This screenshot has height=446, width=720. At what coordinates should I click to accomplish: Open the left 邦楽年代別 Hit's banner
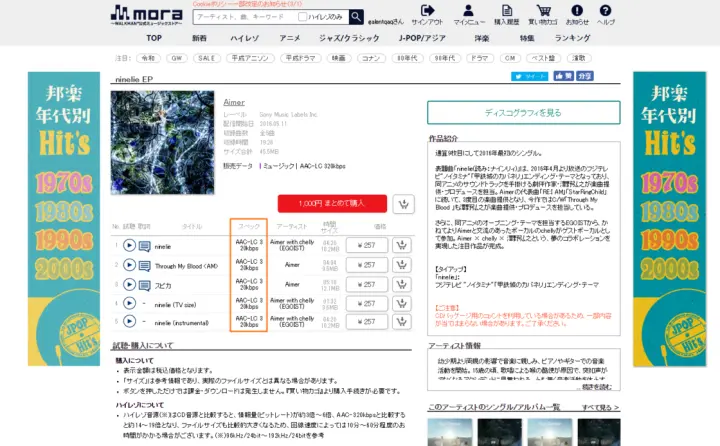(64, 219)
